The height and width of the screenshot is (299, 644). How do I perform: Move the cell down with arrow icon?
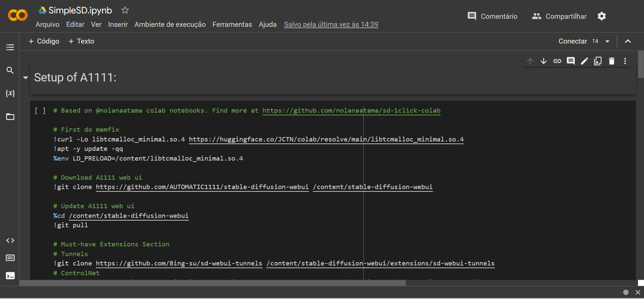click(544, 61)
